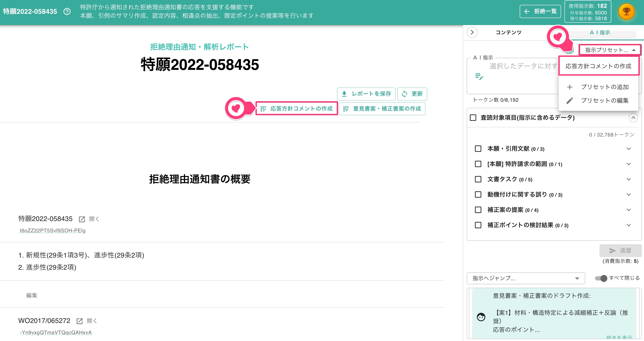
Task: Expand the 補正案の提案 section
Action: click(x=629, y=210)
